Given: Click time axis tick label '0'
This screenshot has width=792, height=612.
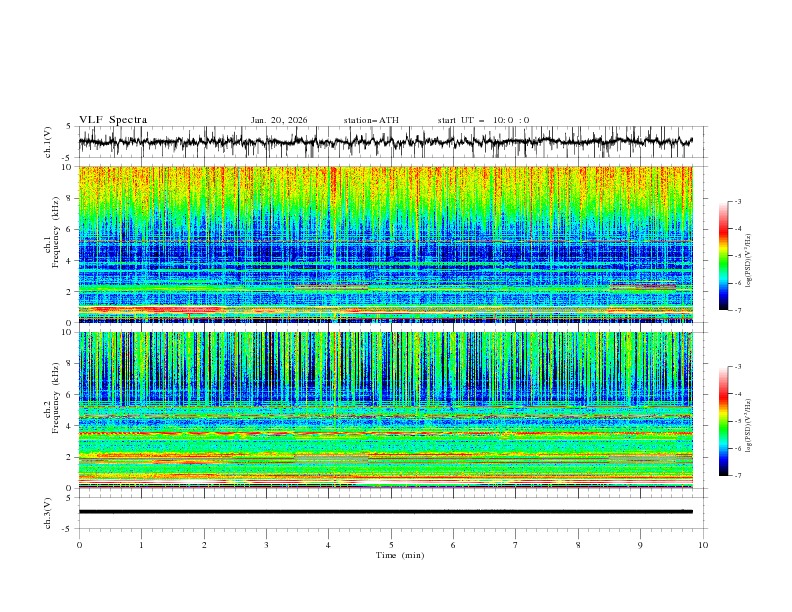Looking at the screenshot, I should point(79,545).
